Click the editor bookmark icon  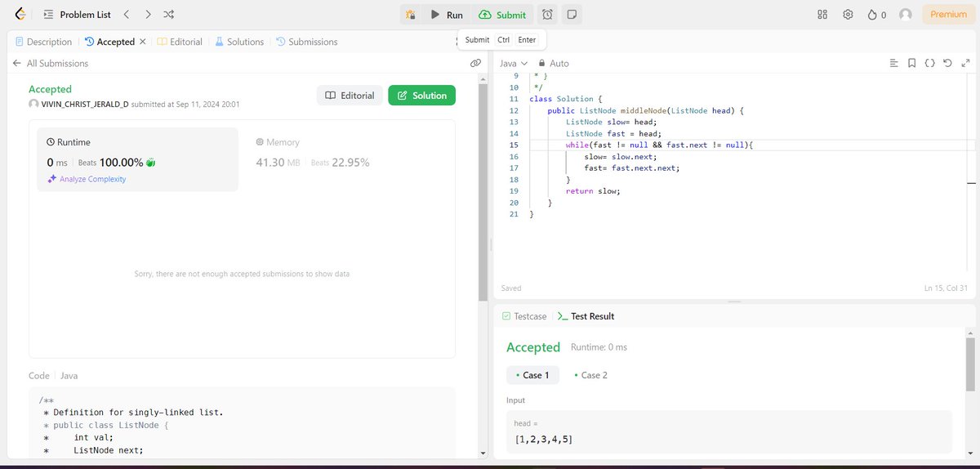pyautogui.click(x=911, y=63)
